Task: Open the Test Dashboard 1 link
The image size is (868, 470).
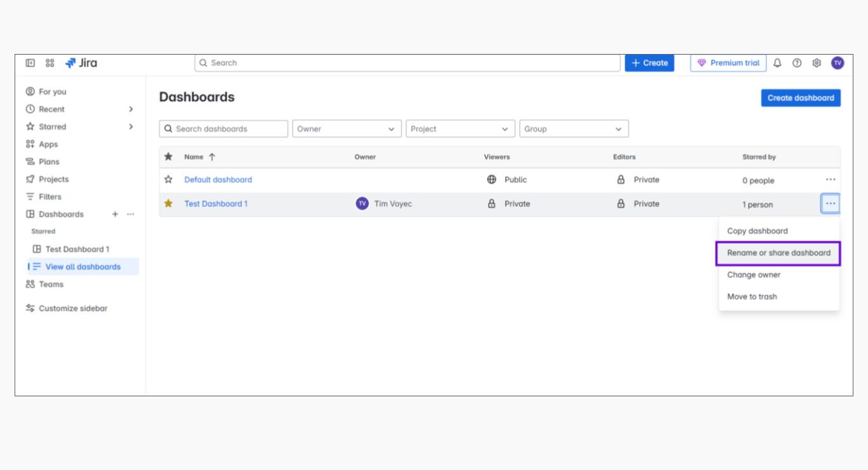Action: (216, 204)
